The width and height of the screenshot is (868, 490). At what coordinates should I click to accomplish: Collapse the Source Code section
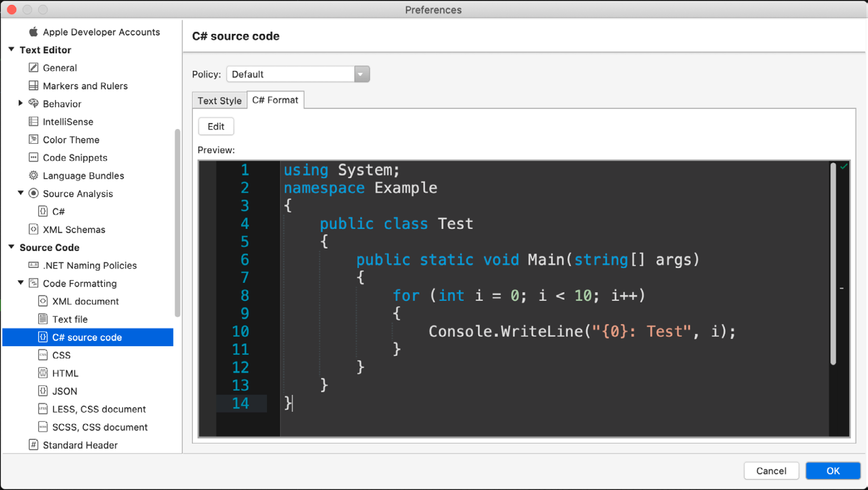(11, 247)
